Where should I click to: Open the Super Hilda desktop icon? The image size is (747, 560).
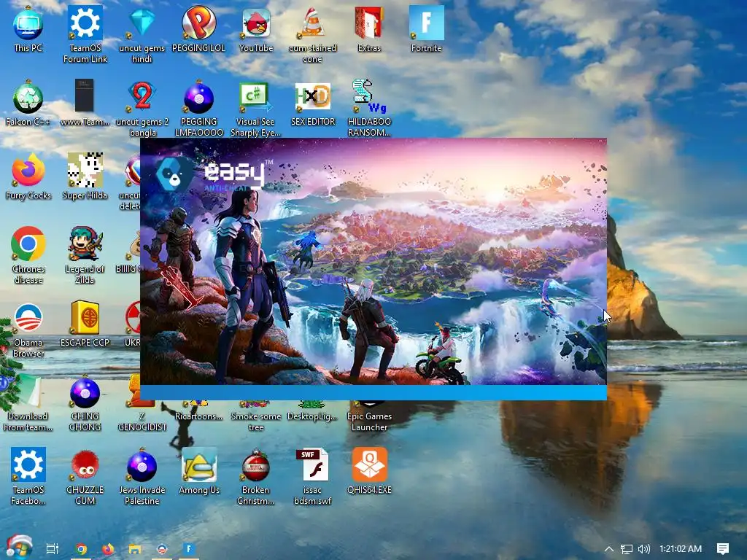(x=85, y=176)
